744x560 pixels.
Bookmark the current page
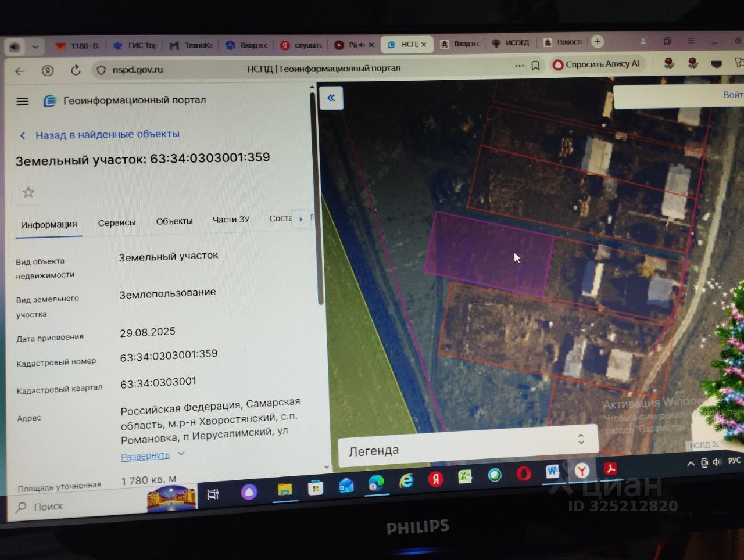[535, 66]
